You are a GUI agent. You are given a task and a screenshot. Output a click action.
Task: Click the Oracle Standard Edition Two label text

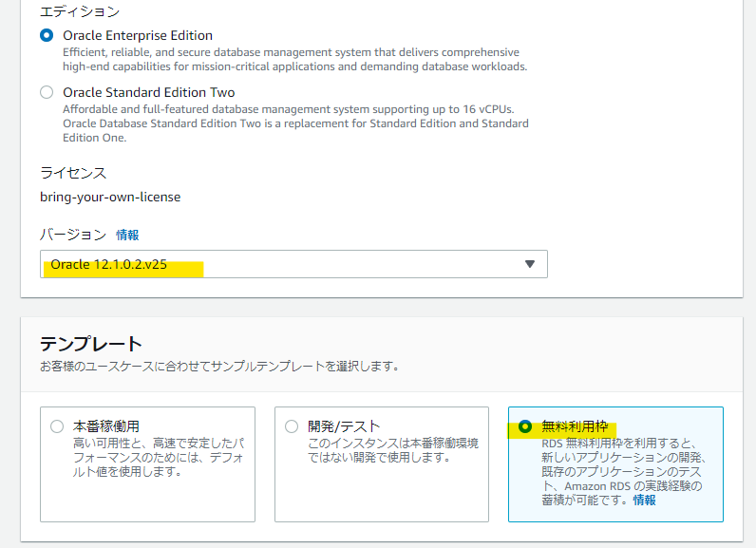click(x=148, y=93)
